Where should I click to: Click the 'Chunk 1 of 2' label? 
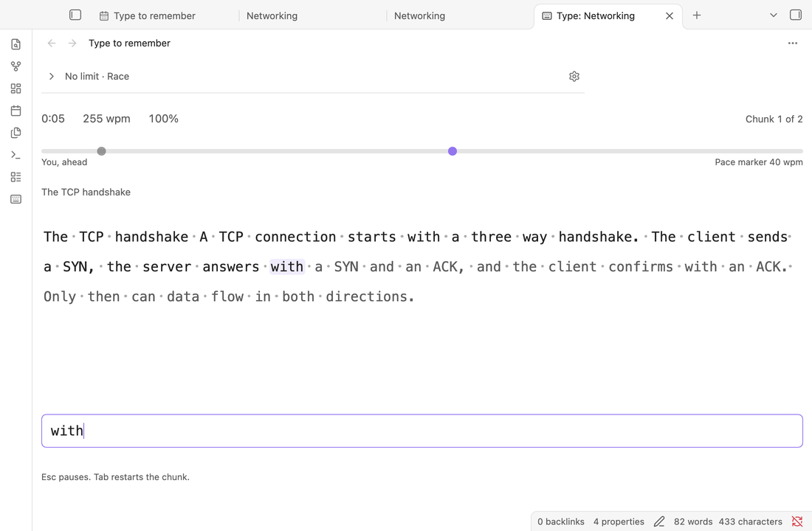[774, 119]
